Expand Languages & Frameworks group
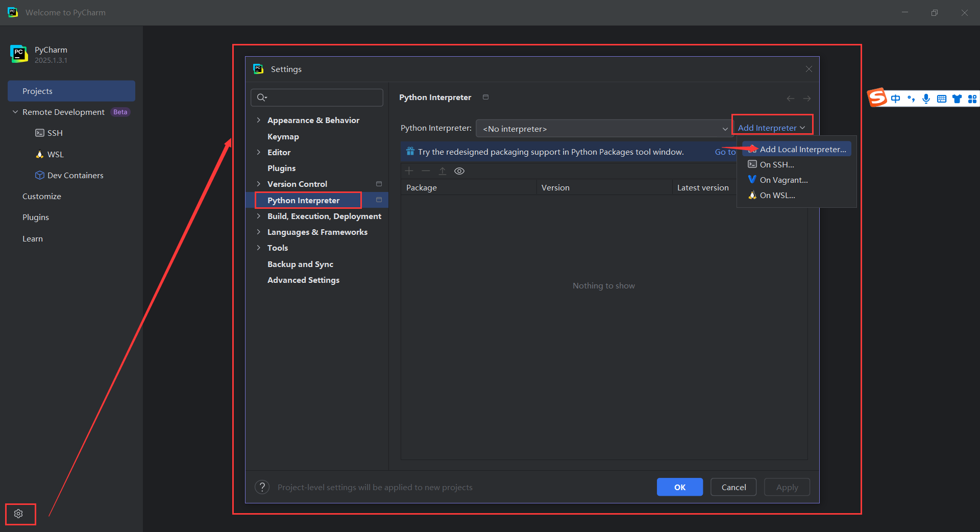The width and height of the screenshot is (980, 532). pyautogui.click(x=259, y=232)
